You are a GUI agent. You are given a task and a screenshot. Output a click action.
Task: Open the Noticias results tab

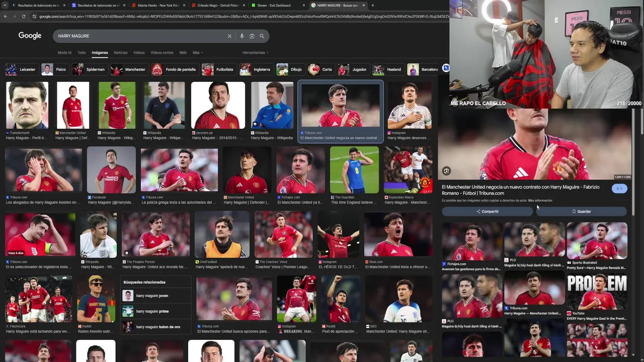pyautogui.click(x=120, y=52)
